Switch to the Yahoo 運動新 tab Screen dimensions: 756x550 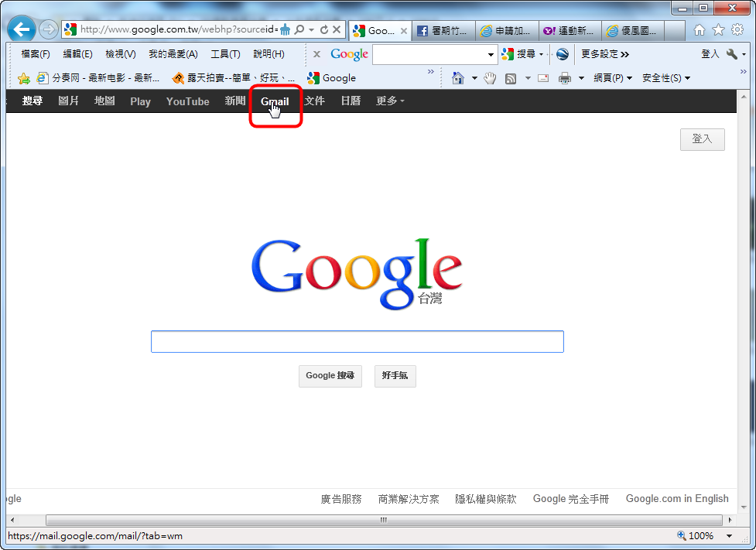(x=570, y=31)
